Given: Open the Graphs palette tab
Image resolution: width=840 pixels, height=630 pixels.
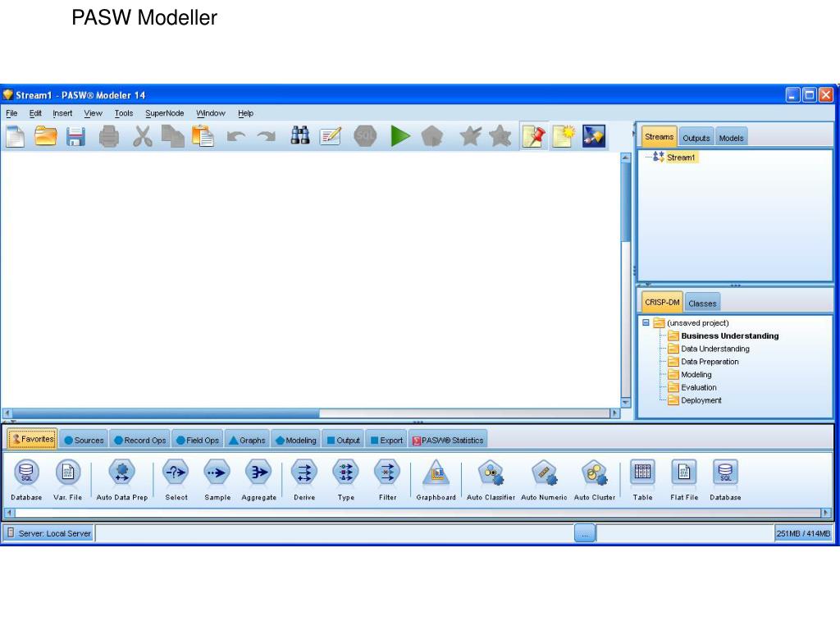Looking at the screenshot, I should [247, 441].
